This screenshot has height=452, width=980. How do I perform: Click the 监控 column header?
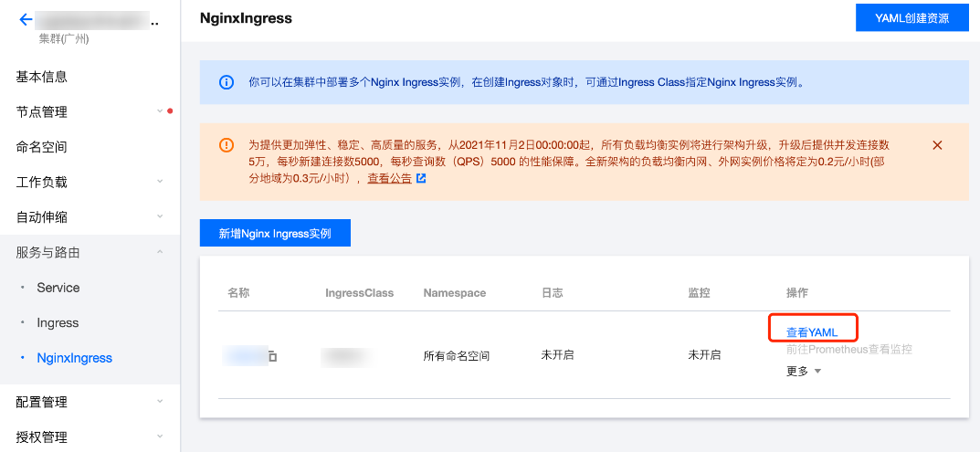[x=699, y=292]
